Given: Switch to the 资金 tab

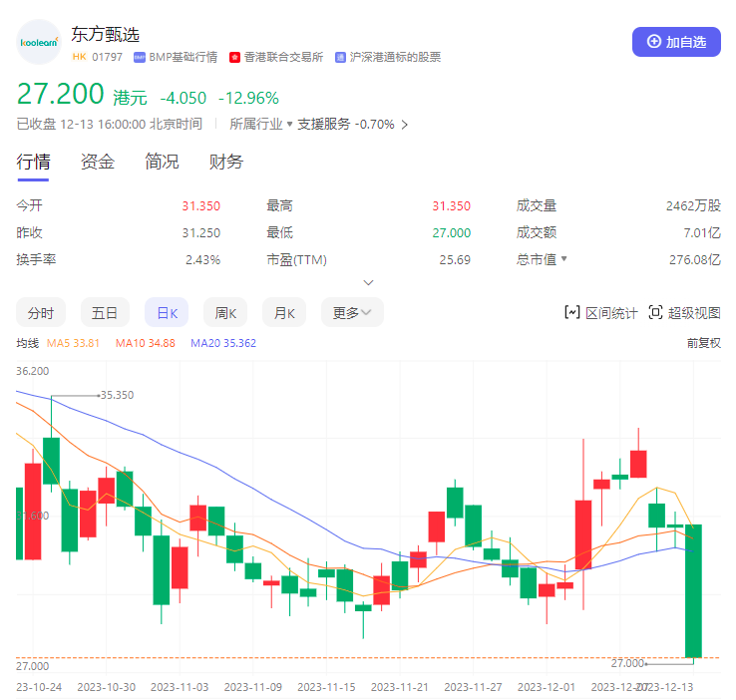Looking at the screenshot, I should coord(98,162).
